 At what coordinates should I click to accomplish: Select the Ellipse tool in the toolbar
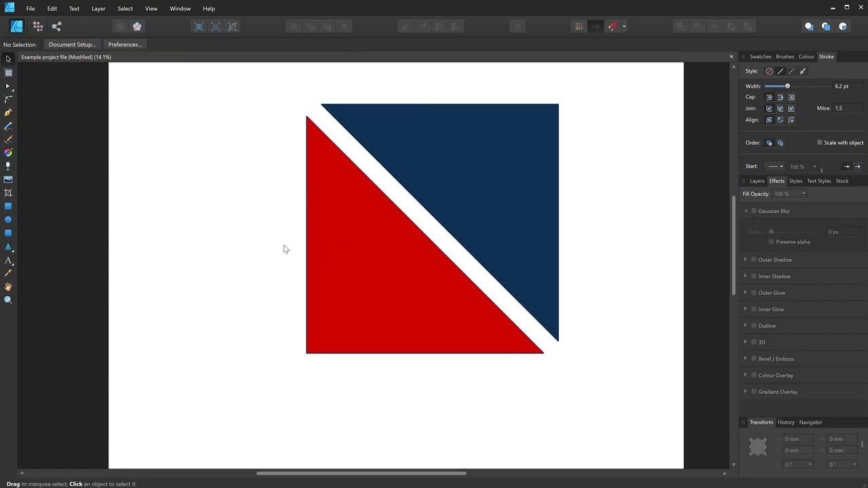click(8, 219)
